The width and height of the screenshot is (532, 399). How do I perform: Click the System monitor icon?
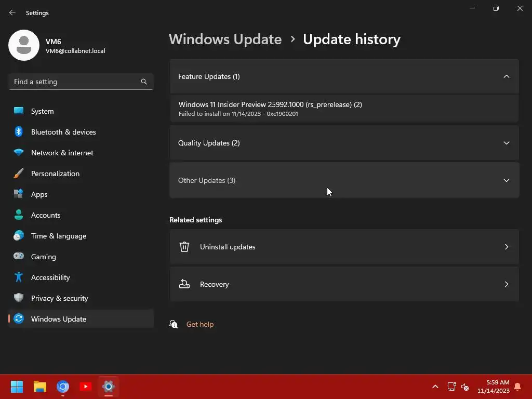click(x=19, y=111)
